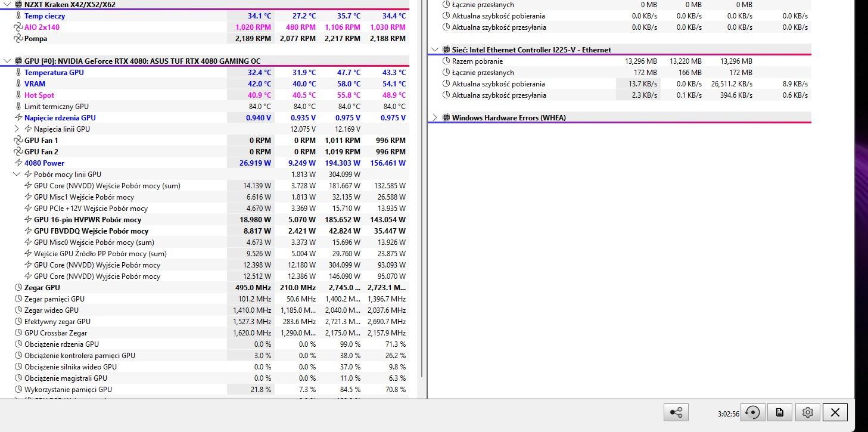Click the lightning icon beside GPU 16-pin HVPWR
Viewport: 868px width, 432px height.
(28, 220)
